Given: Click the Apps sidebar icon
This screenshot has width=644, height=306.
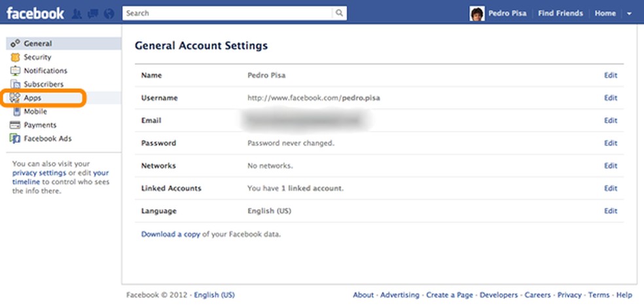Looking at the screenshot, I should [15, 98].
